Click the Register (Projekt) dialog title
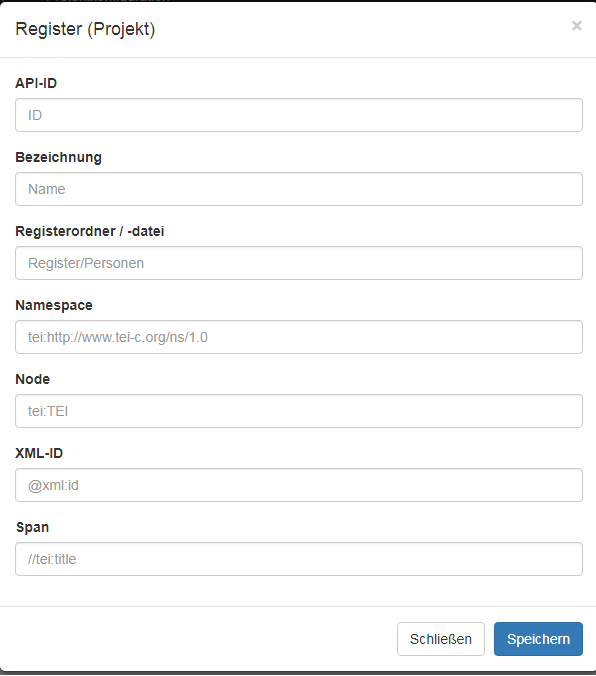This screenshot has width=596, height=676. coord(85,29)
